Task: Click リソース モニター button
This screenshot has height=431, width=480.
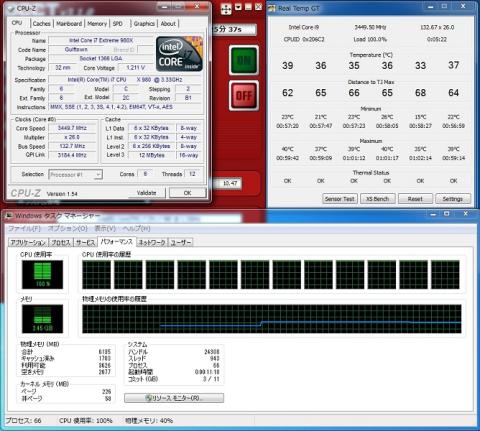Action: click(x=174, y=398)
